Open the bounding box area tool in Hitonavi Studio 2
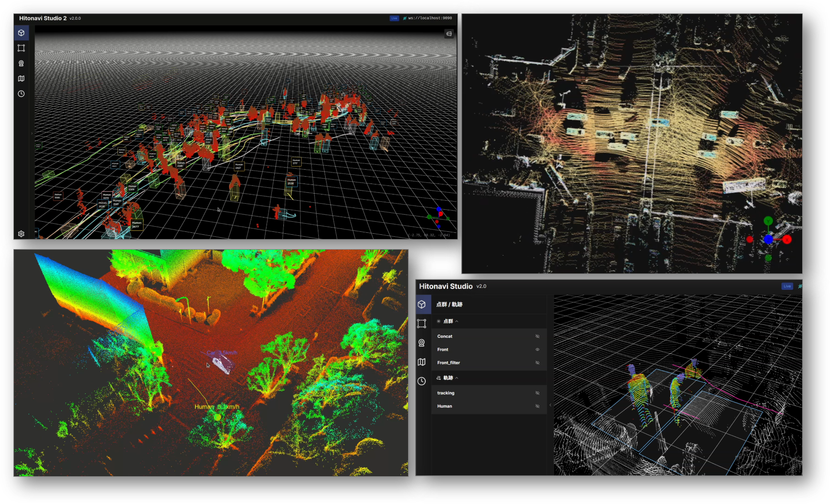830x504 pixels. (21, 48)
